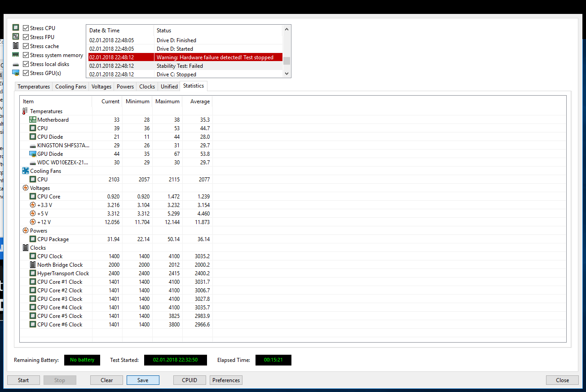This screenshot has height=392, width=586.
Task: Click the Test Started timestamp field
Action: pyautogui.click(x=176, y=360)
